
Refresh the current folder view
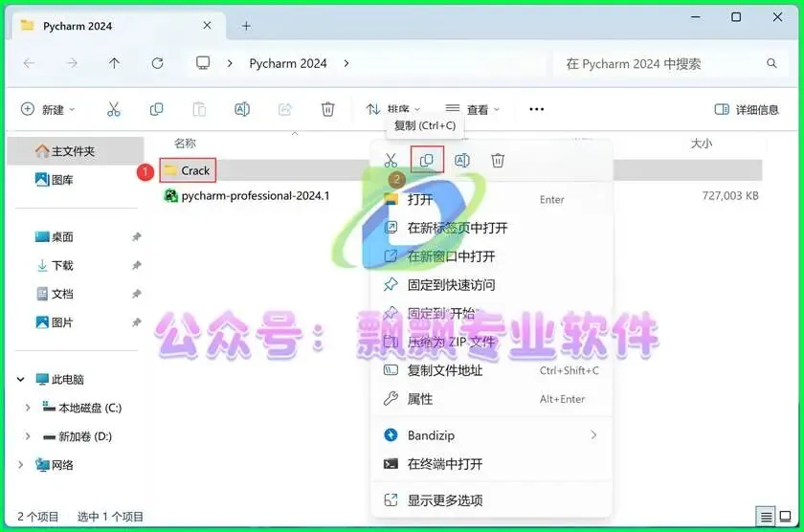point(157,63)
